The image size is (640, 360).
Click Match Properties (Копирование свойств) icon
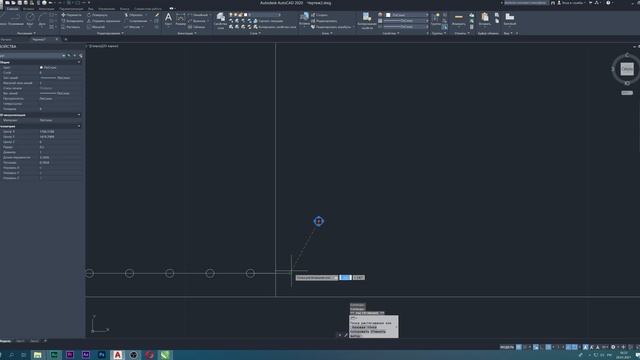click(367, 20)
